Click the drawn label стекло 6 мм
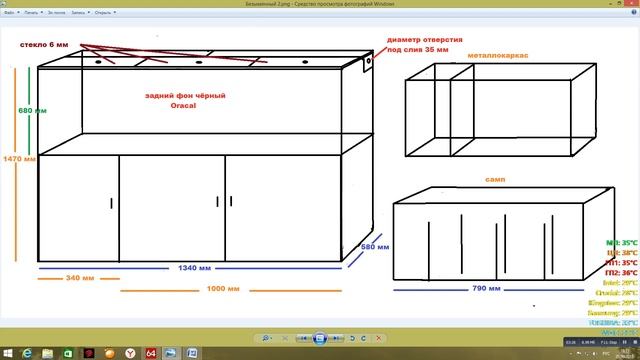The image size is (640, 360). tap(44, 44)
